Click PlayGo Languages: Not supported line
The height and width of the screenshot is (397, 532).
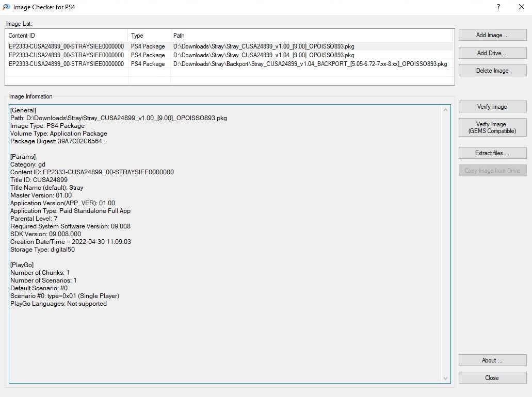point(58,304)
